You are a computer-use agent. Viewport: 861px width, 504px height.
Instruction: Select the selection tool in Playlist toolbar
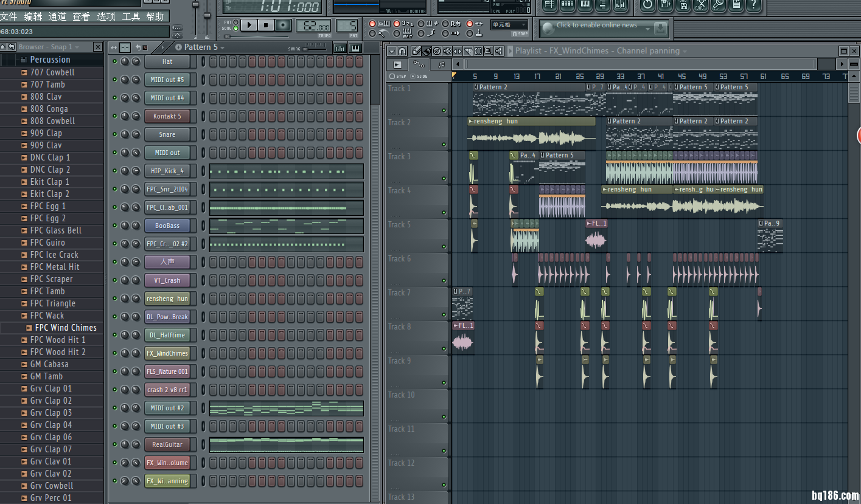pyautogui.click(x=478, y=50)
